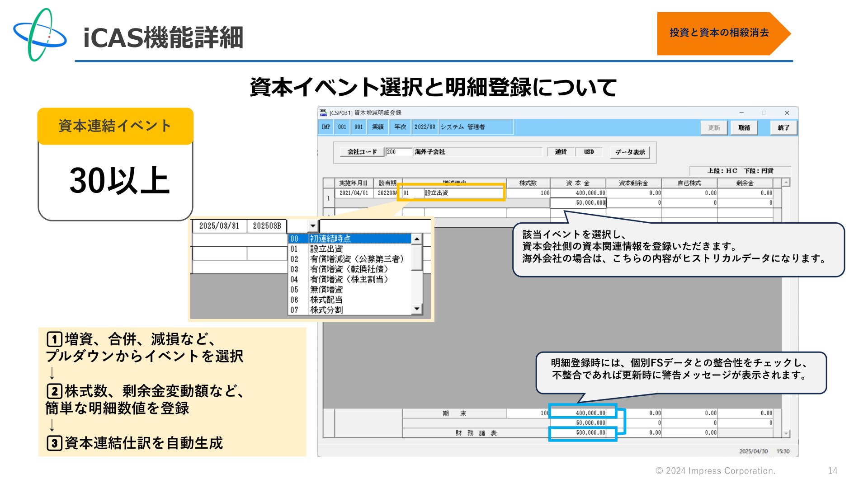
Task: Select 07 株式分割 option
Action: (x=349, y=310)
